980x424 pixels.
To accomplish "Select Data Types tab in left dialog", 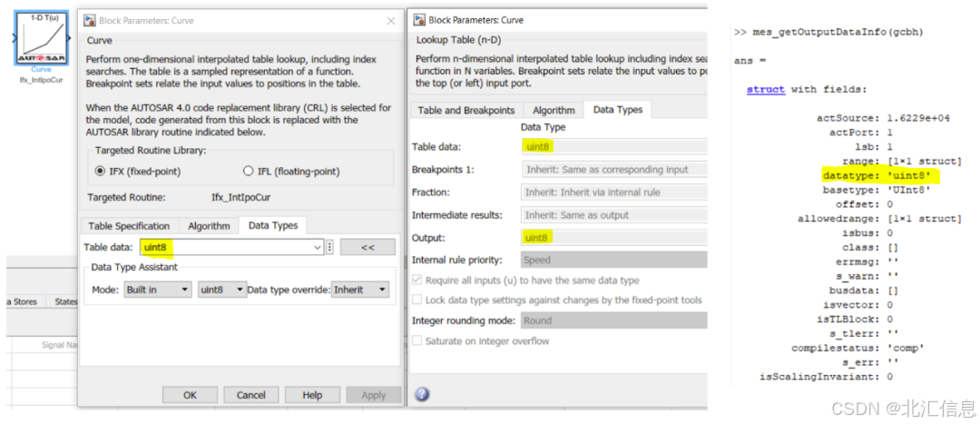I will 273,225.
